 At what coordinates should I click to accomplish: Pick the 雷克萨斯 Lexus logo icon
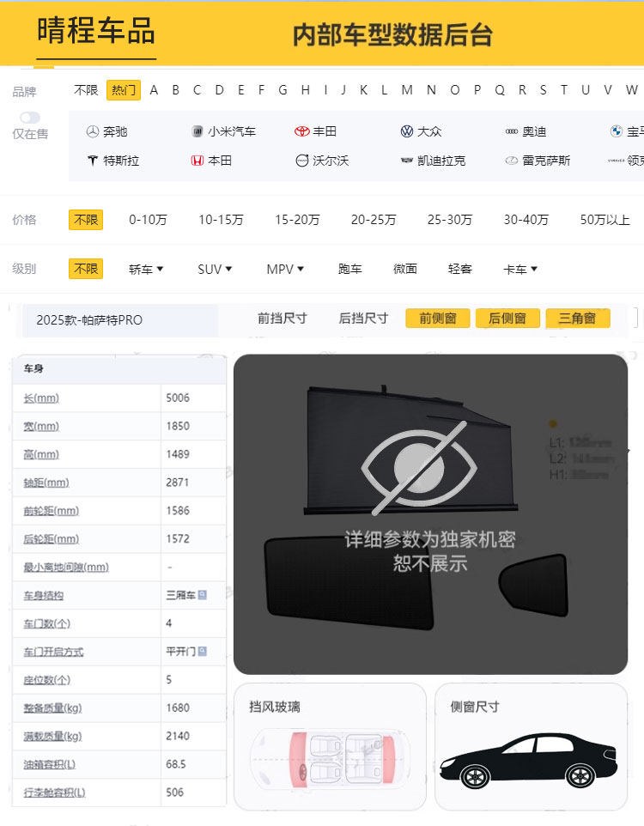[x=512, y=161]
